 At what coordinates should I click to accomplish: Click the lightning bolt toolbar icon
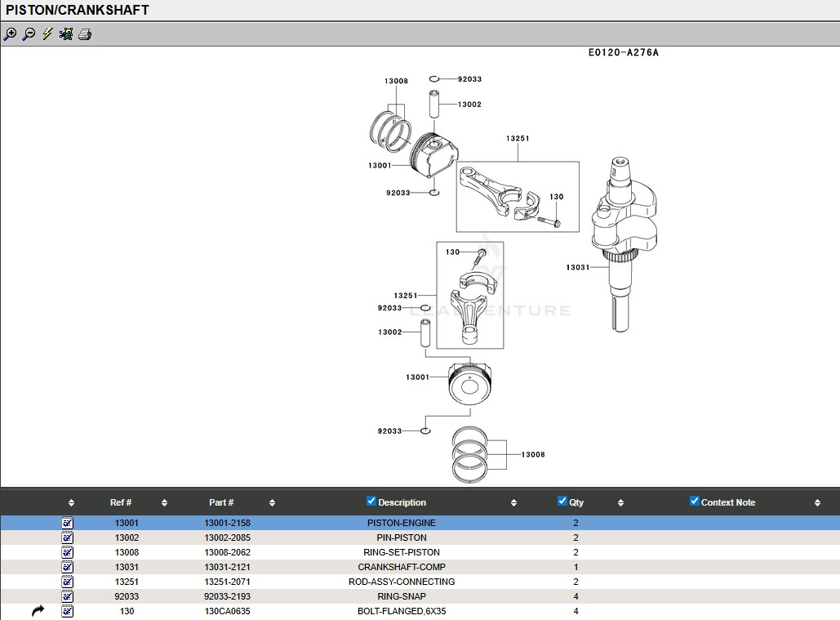[47, 34]
